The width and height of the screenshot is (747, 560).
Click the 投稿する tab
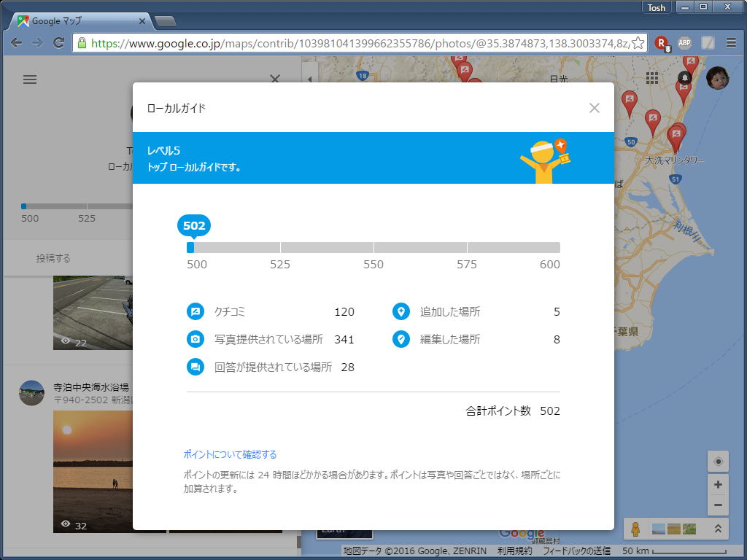(x=53, y=258)
